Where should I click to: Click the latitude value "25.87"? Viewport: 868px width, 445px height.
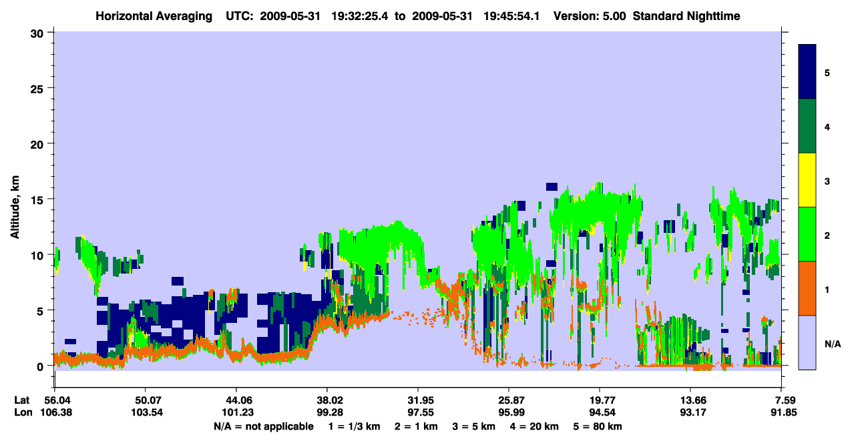click(x=509, y=400)
